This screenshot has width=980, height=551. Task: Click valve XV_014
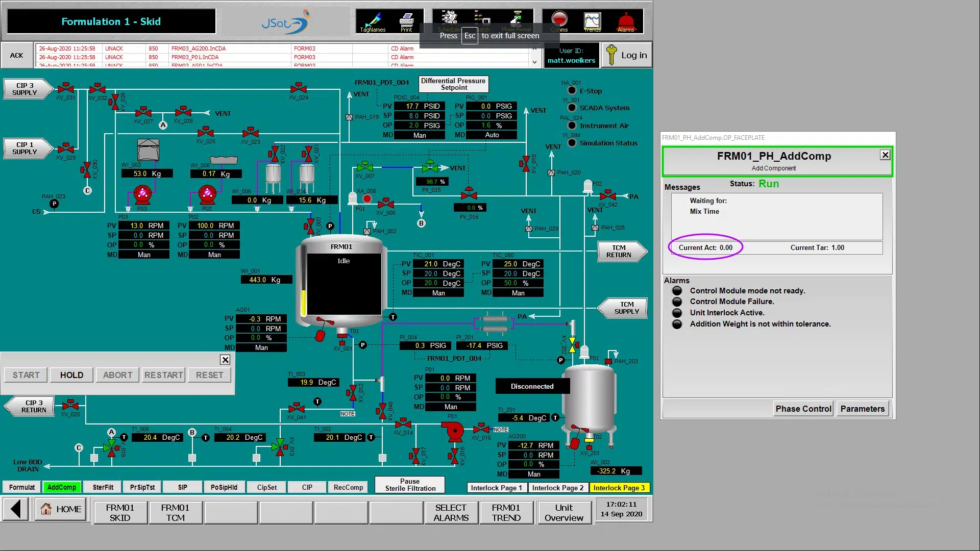pyautogui.click(x=403, y=423)
